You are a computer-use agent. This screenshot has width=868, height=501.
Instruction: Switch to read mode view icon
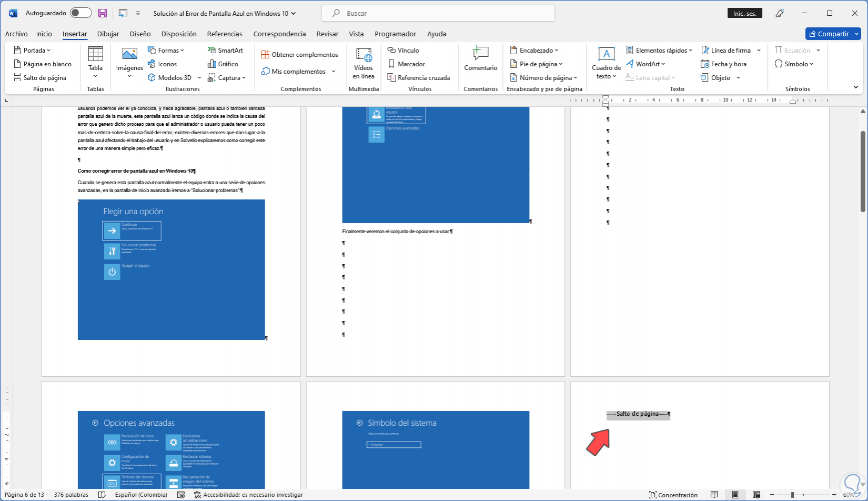[x=714, y=495]
